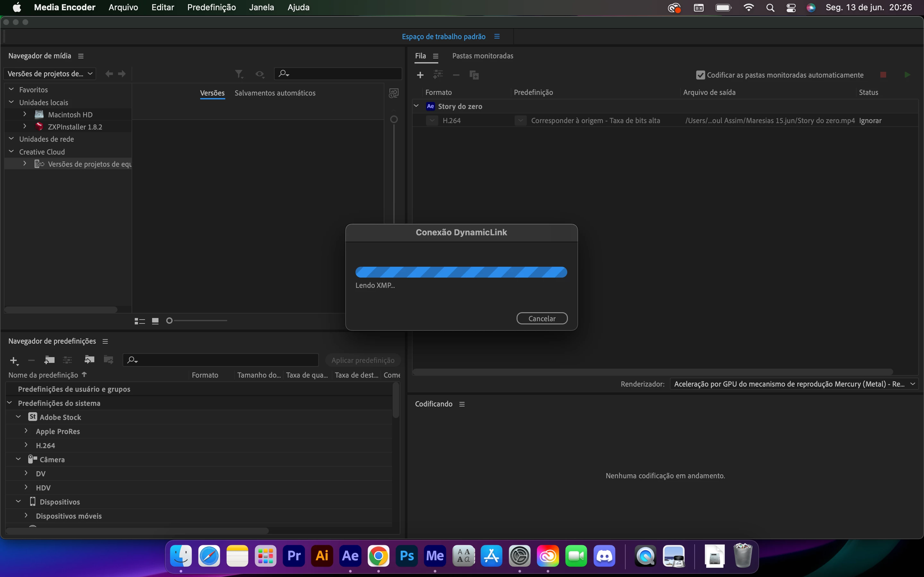Click the Cancelar button in DynamicLink dialog

(x=542, y=318)
